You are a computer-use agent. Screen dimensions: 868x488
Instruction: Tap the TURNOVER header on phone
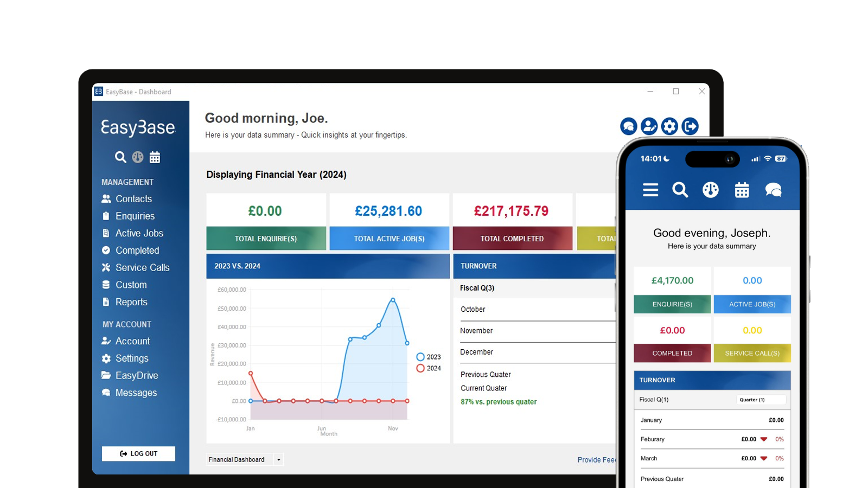click(x=712, y=380)
